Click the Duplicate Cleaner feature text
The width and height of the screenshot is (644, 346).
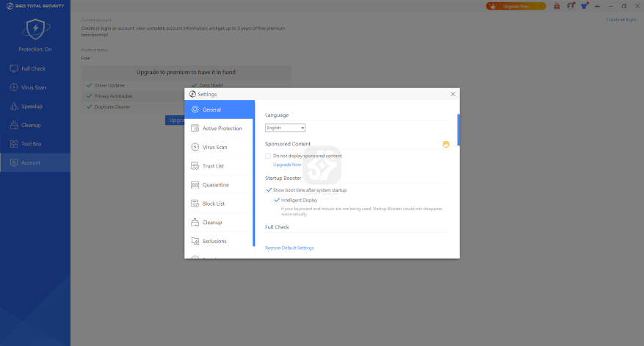[112, 107]
